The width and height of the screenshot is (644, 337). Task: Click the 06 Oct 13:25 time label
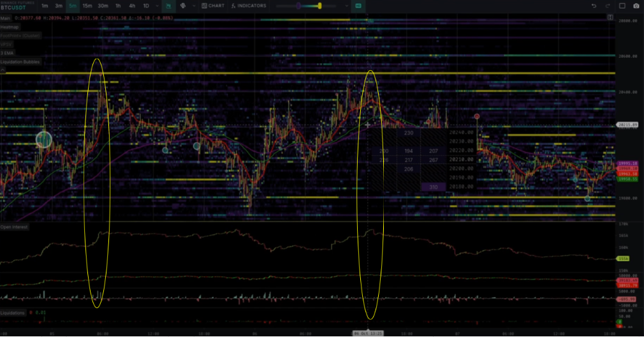(x=369, y=333)
